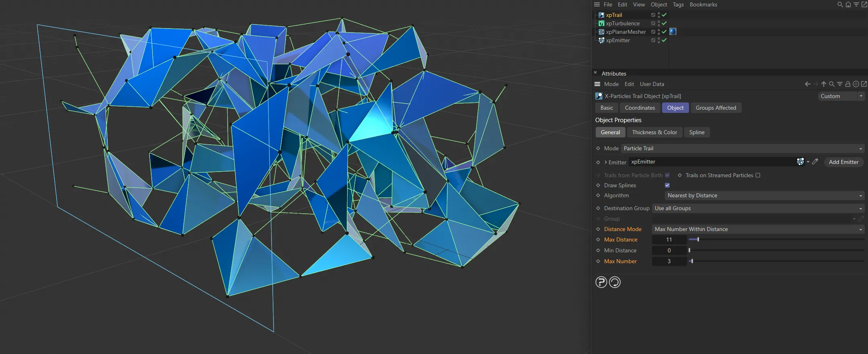Click the help question mark icon

click(601, 282)
